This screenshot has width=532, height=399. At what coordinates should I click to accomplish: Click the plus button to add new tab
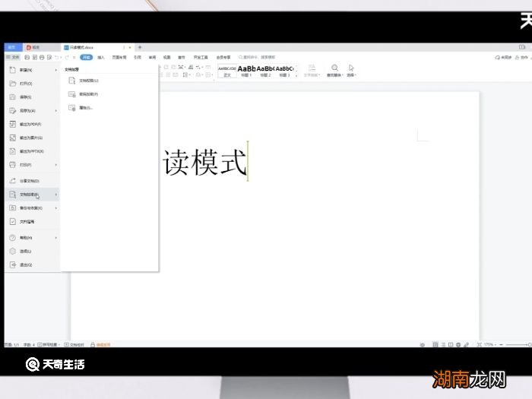pos(140,47)
